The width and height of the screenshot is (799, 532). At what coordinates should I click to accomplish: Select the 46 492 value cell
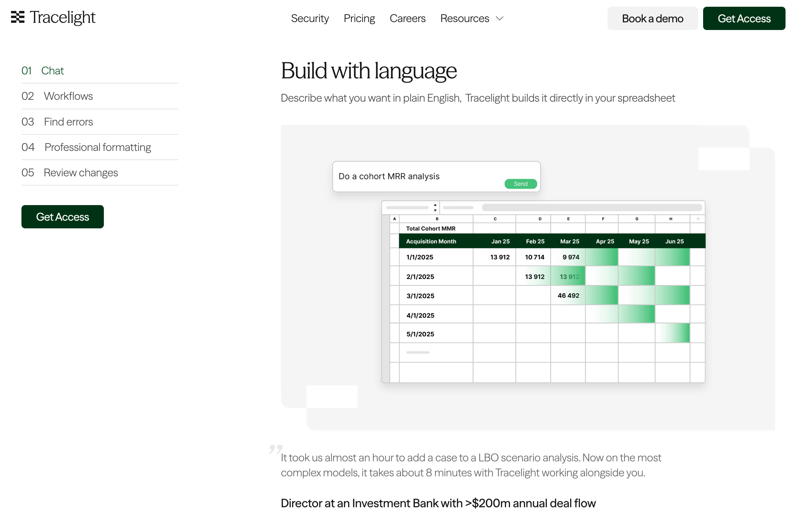(568, 295)
